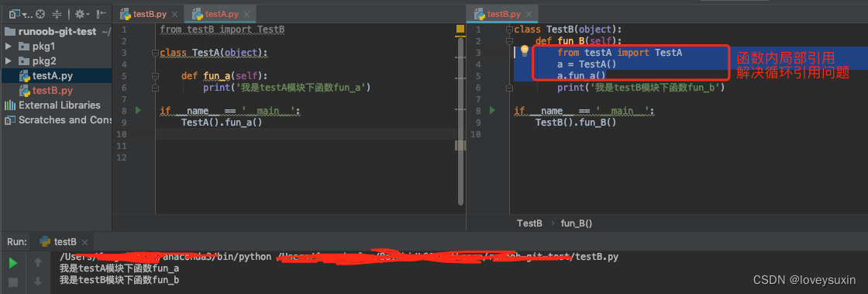Viewport: 868px width, 294px height.
Task: Click the 'from testA import TestA' line
Action: (x=619, y=53)
